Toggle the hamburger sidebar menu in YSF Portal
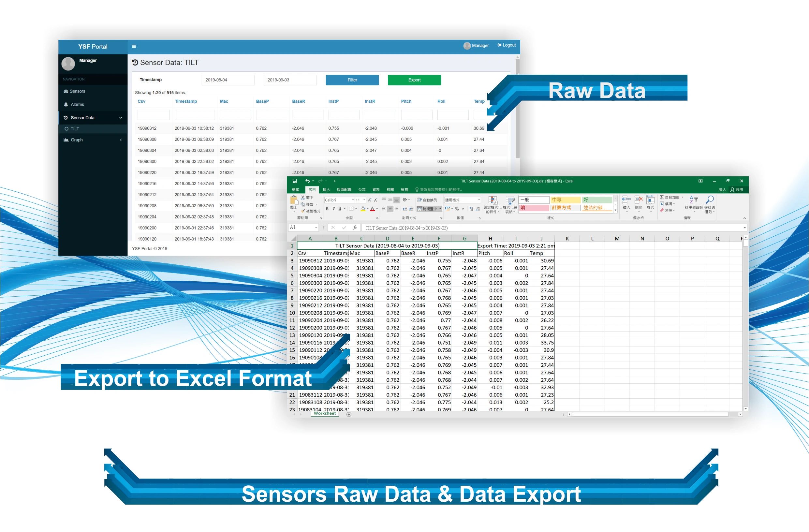Image resolution: width=809 pixels, height=532 pixels. click(134, 47)
